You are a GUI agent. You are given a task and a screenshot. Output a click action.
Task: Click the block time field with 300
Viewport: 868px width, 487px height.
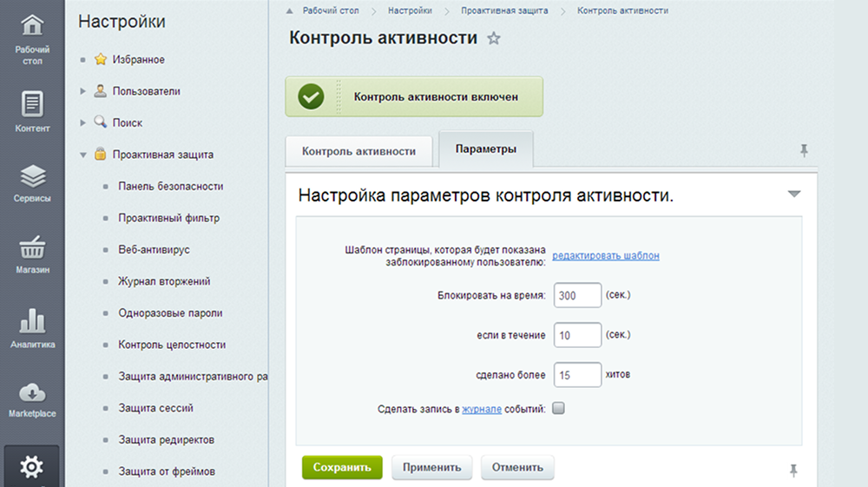click(577, 295)
